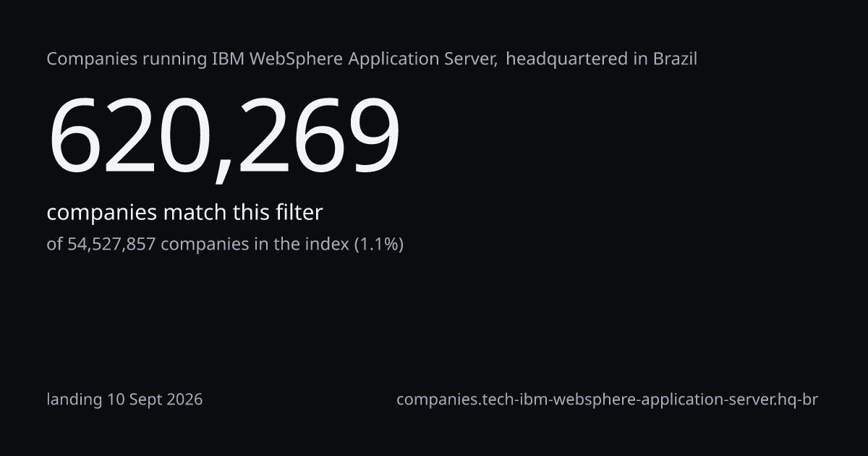The width and height of the screenshot is (868, 456).
Task: Click the word 'Brazil' in the header
Action: (x=675, y=59)
